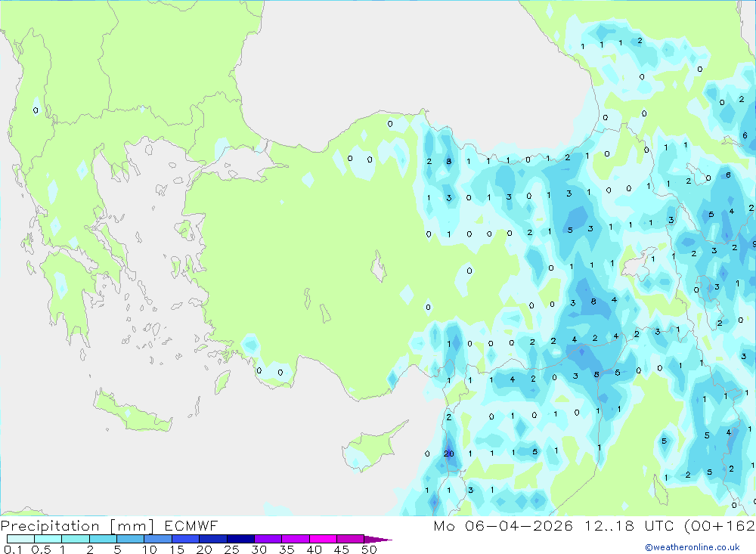Select the 2–5 mm legend color band
Image resolution: width=756 pixels, height=554 pixels.
click(x=103, y=539)
